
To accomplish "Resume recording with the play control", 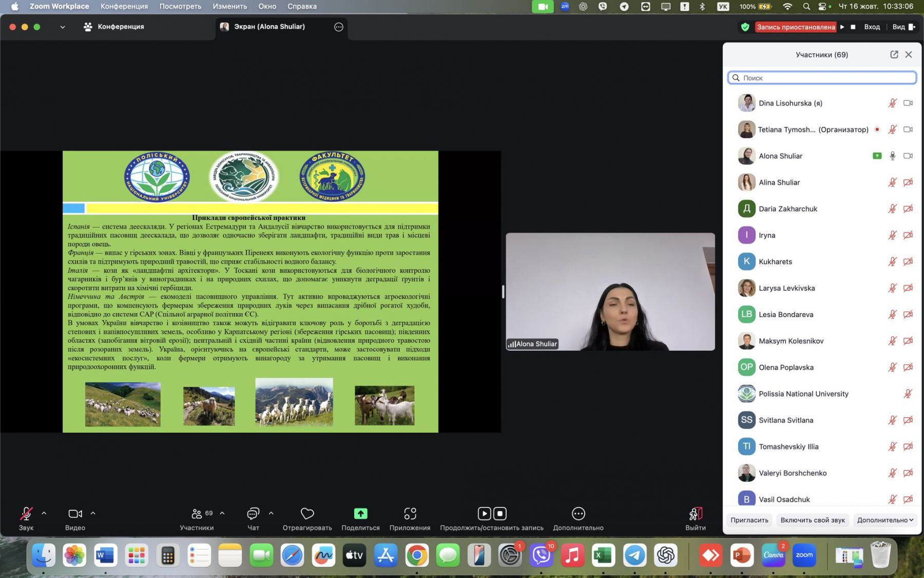I will tap(842, 27).
